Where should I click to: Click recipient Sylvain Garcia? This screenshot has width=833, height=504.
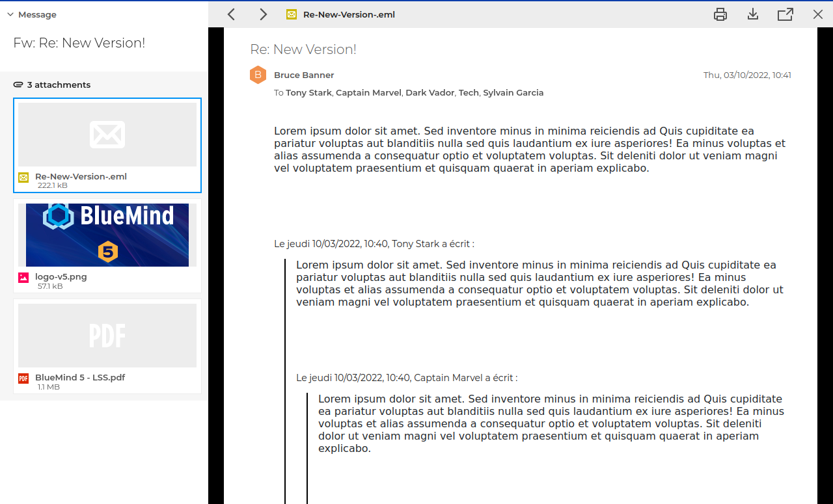(513, 93)
